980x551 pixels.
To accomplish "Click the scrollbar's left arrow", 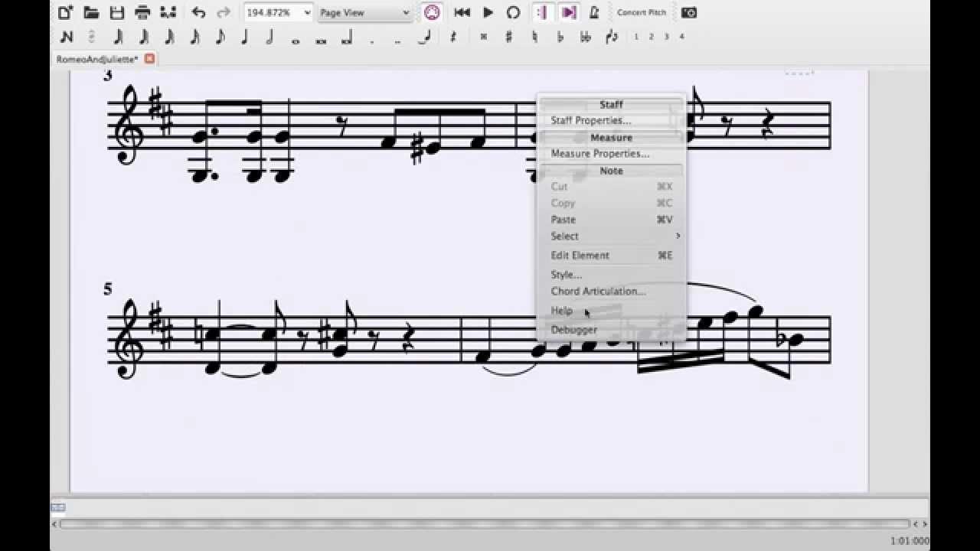I will click(54, 524).
